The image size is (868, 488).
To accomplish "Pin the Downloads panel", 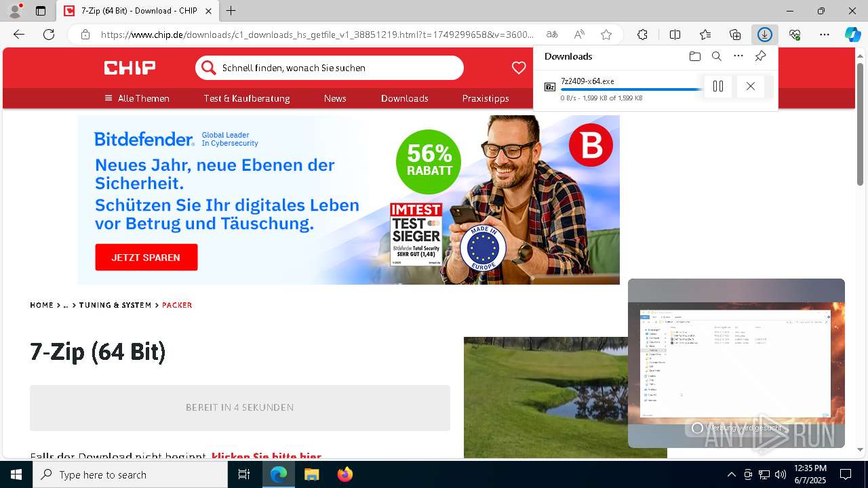I will [x=761, y=56].
